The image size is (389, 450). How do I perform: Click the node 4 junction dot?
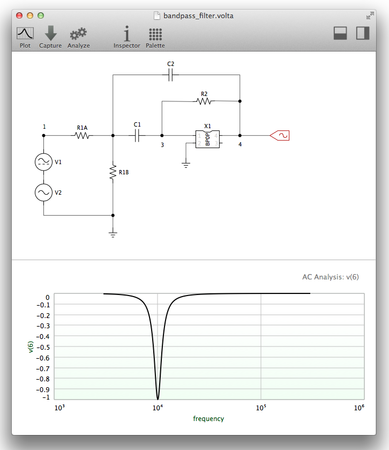coord(240,136)
